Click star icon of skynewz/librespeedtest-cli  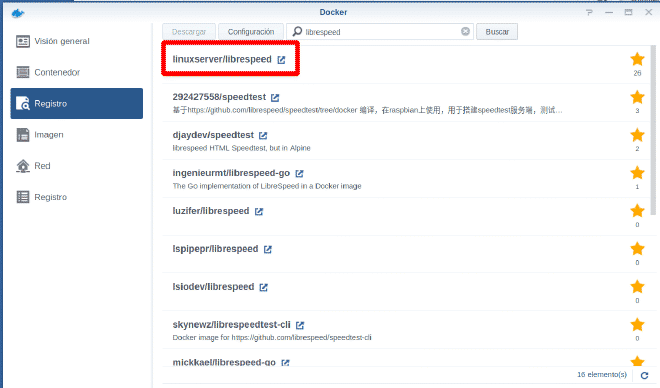pos(637,324)
